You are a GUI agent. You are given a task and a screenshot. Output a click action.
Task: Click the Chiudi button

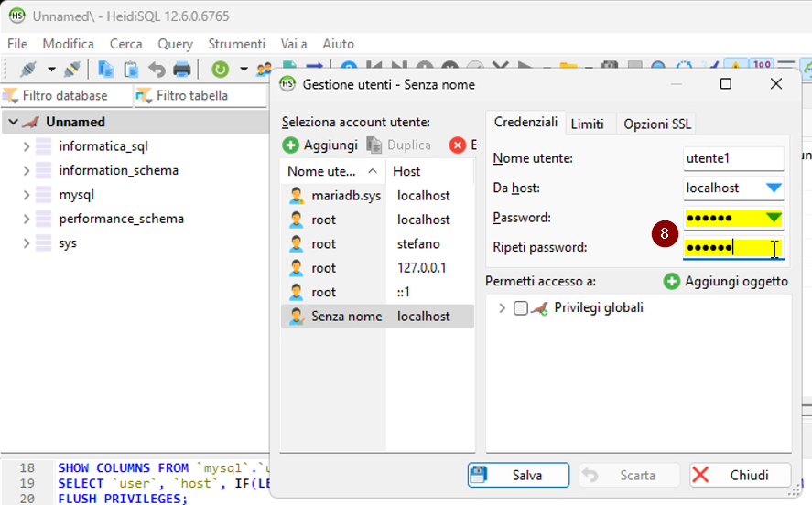point(740,475)
